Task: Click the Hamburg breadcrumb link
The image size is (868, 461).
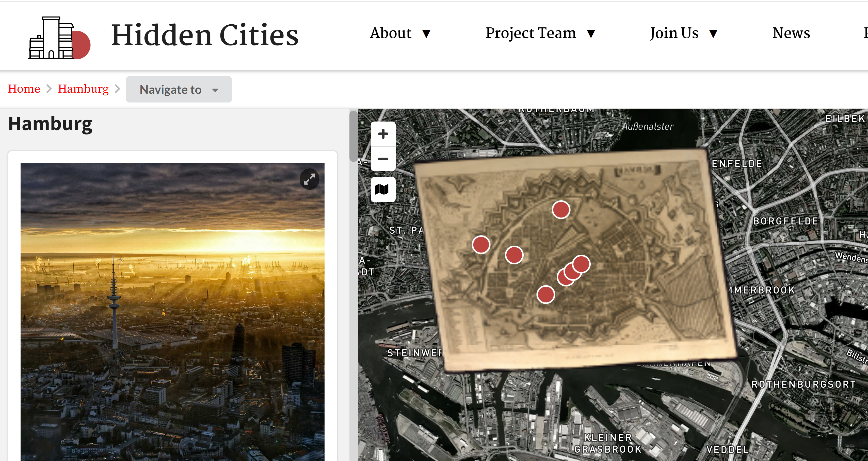Action: click(83, 89)
